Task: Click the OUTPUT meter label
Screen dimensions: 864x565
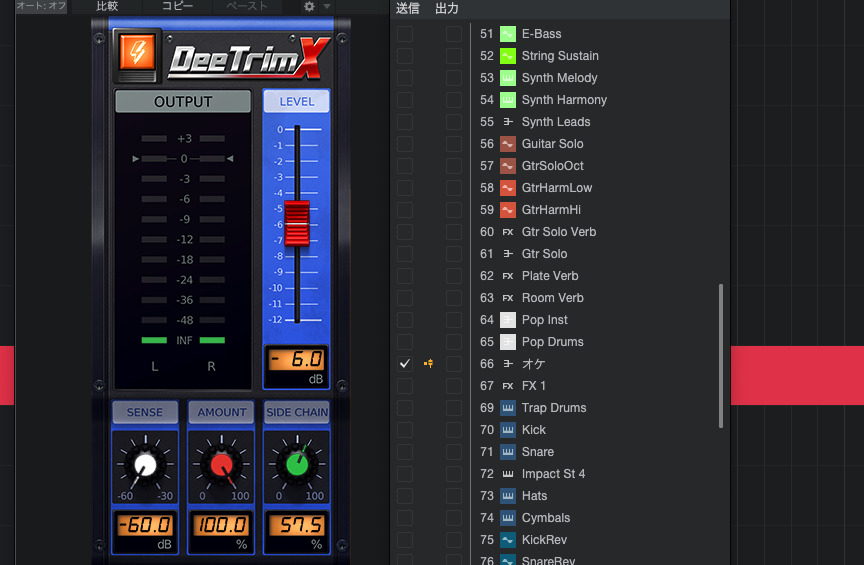Action: pos(183,102)
